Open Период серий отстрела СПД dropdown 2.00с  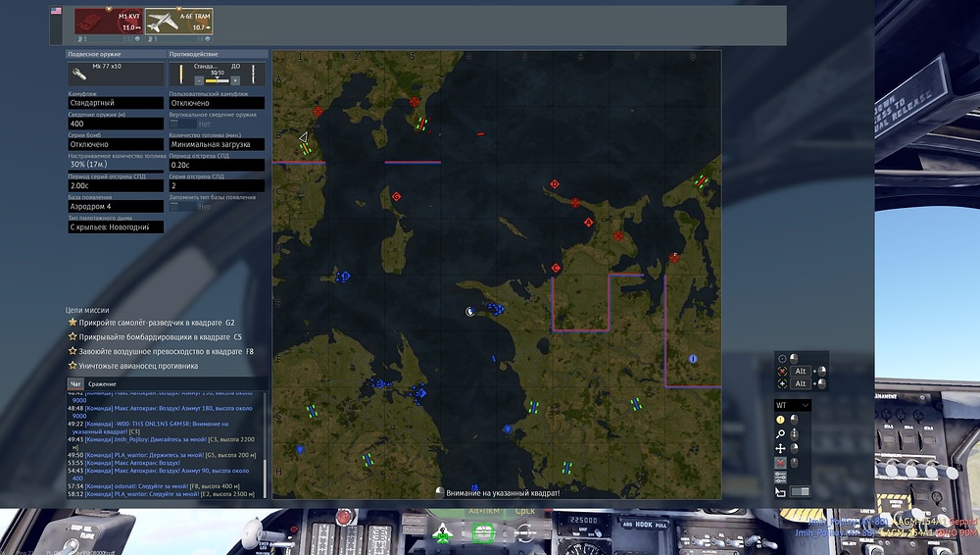(x=116, y=186)
